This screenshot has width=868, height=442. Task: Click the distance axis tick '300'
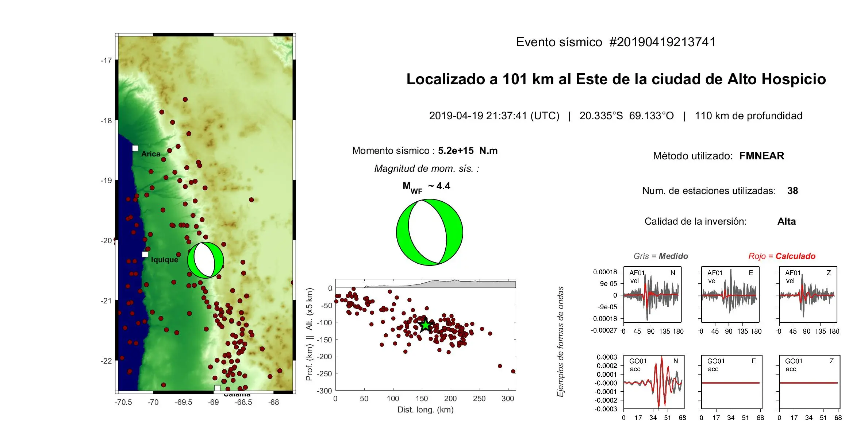(x=508, y=399)
